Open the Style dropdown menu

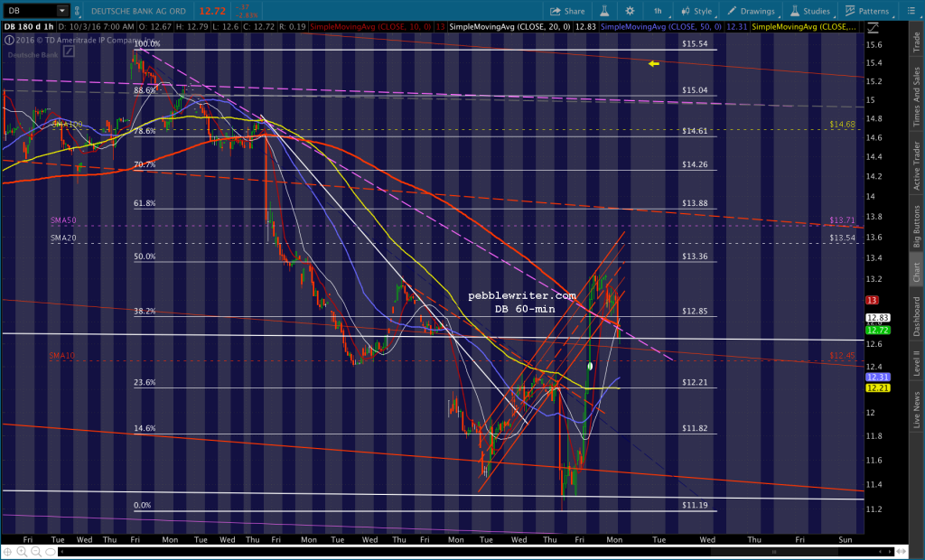[696, 11]
